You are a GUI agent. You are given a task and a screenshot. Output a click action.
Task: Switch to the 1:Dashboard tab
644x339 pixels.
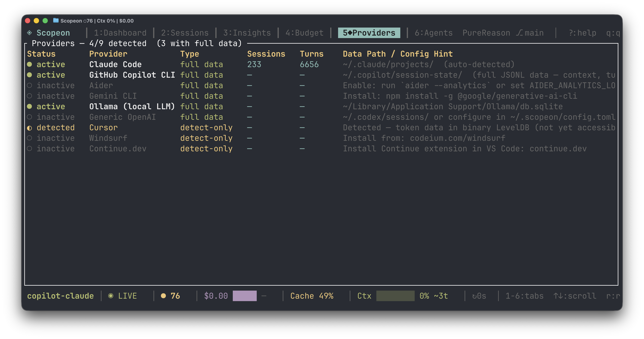point(120,33)
